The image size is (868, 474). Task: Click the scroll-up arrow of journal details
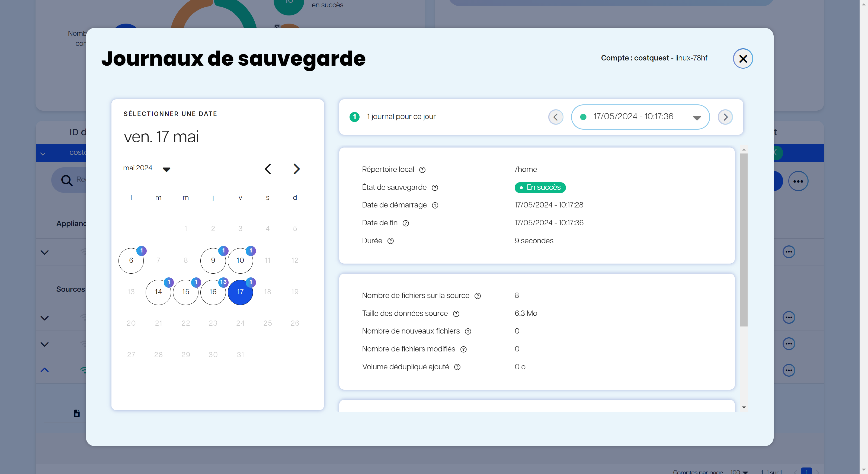click(x=744, y=149)
